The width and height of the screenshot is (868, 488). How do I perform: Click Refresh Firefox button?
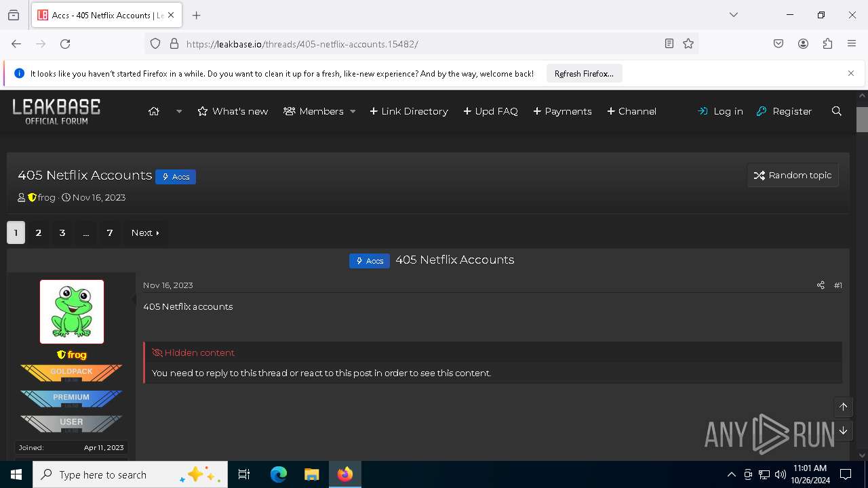coord(584,74)
